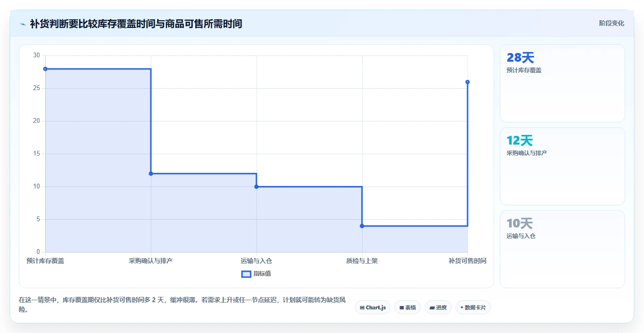The image size is (644, 333).
Task: Open the 12天 采购确认与排产 card
Action: click(562, 166)
